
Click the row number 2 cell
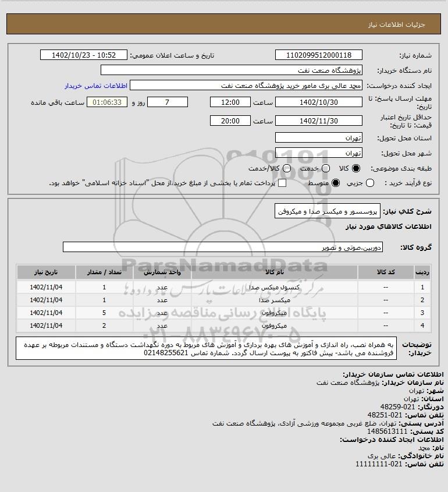pos(422,300)
